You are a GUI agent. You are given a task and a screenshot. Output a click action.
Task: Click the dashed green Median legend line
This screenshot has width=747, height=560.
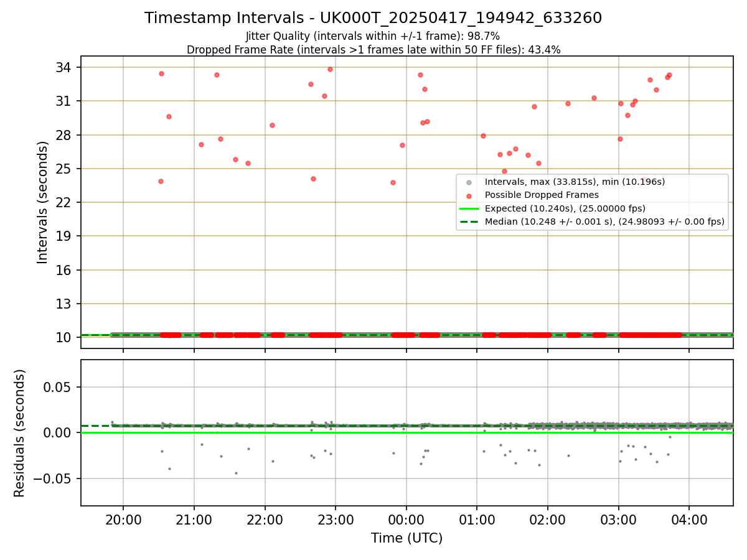tap(469, 222)
